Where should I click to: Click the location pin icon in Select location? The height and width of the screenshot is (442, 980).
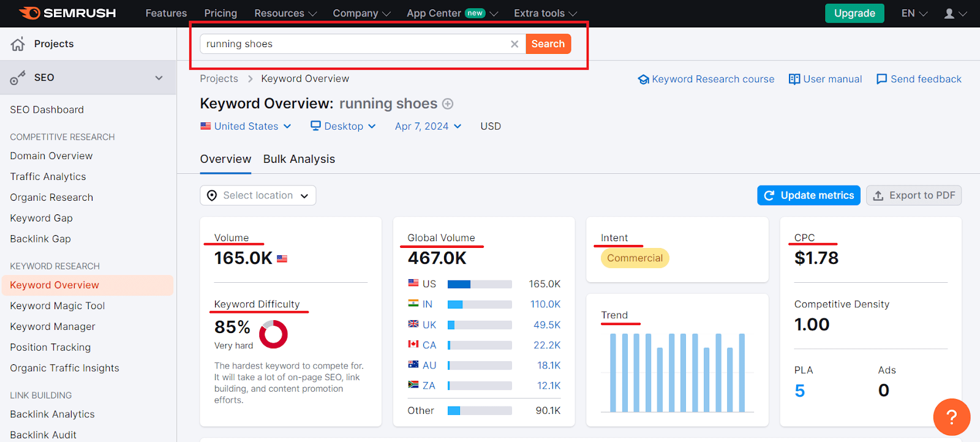[x=212, y=195]
